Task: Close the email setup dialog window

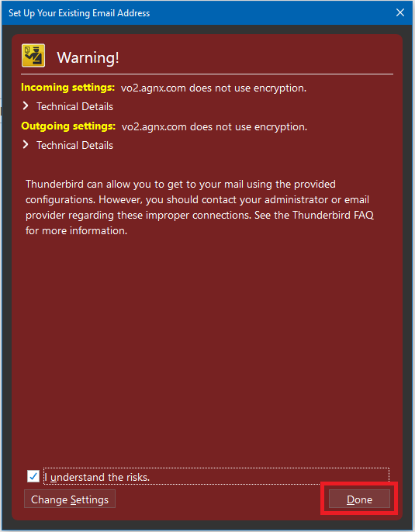Action: 400,12
